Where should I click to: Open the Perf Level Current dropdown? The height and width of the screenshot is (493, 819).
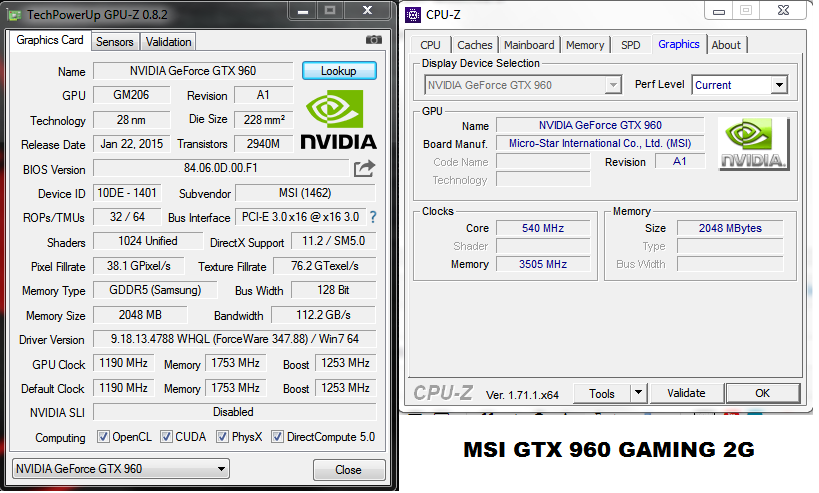click(x=740, y=85)
